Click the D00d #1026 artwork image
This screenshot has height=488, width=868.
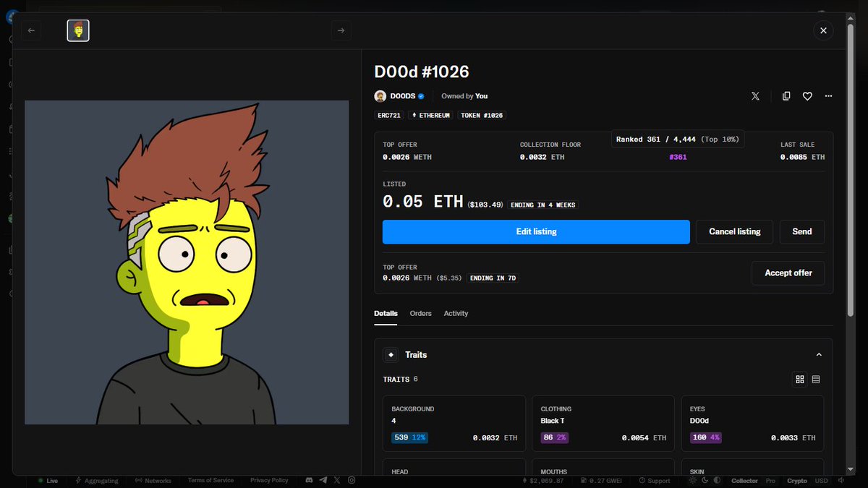point(187,262)
